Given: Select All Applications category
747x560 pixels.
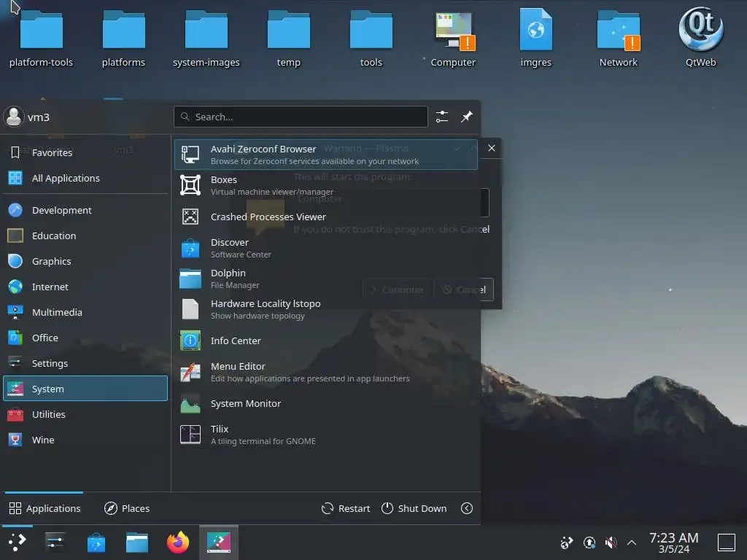Looking at the screenshot, I should click(85, 178).
